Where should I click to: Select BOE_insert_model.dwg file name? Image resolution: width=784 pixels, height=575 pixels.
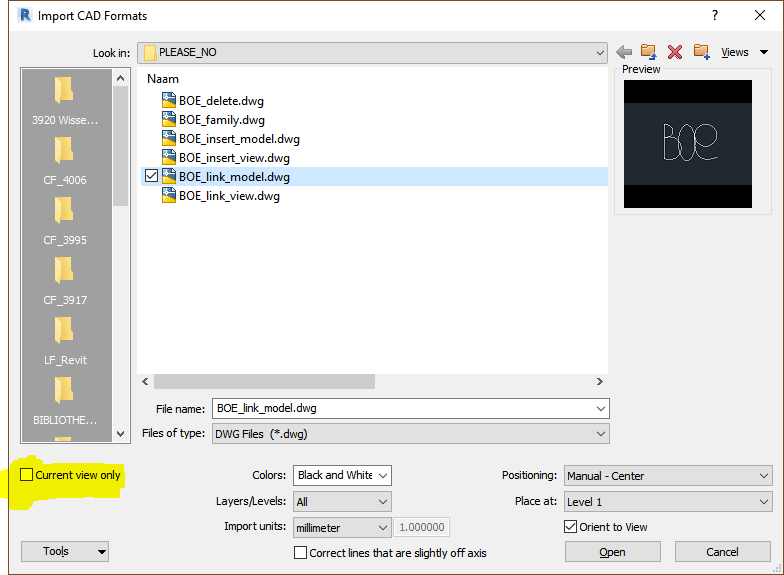(x=240, y=138)
